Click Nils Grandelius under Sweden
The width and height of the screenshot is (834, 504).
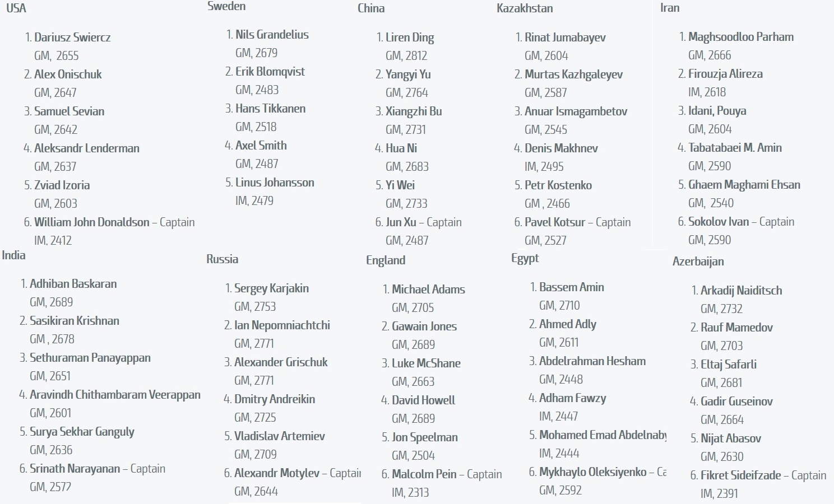pos(272,35)
